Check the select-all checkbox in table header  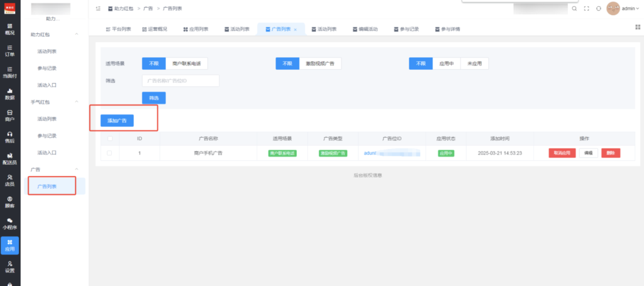coord(111,139)
